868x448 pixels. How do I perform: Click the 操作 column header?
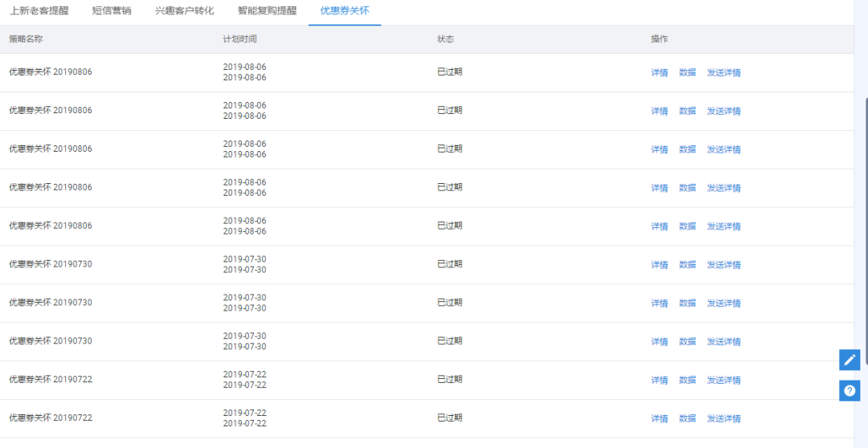pyautogui.click(x=659, y=39)
